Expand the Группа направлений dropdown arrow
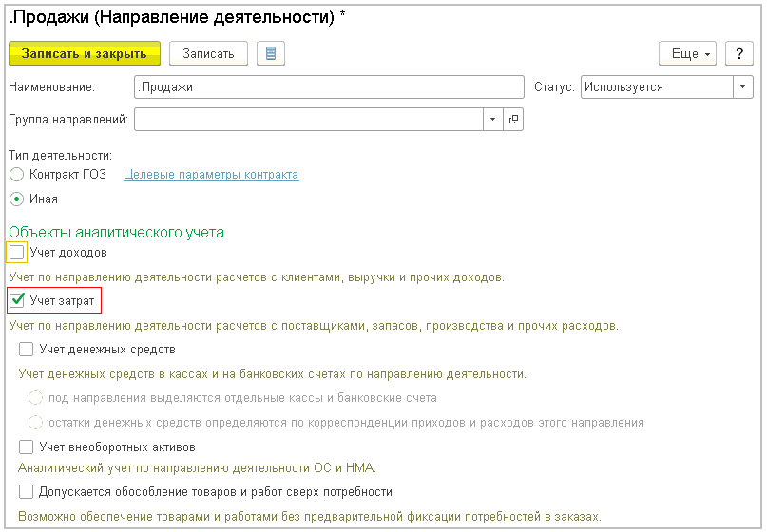Viewport: 767px width, 532px height. 493,120
